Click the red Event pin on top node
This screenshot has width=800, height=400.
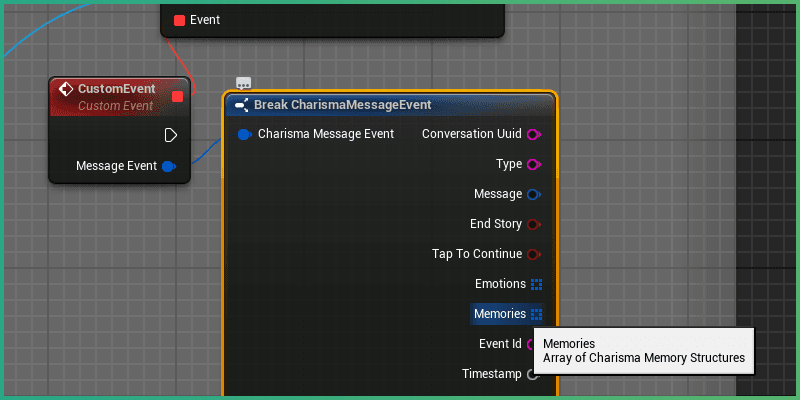click(179, 20)
